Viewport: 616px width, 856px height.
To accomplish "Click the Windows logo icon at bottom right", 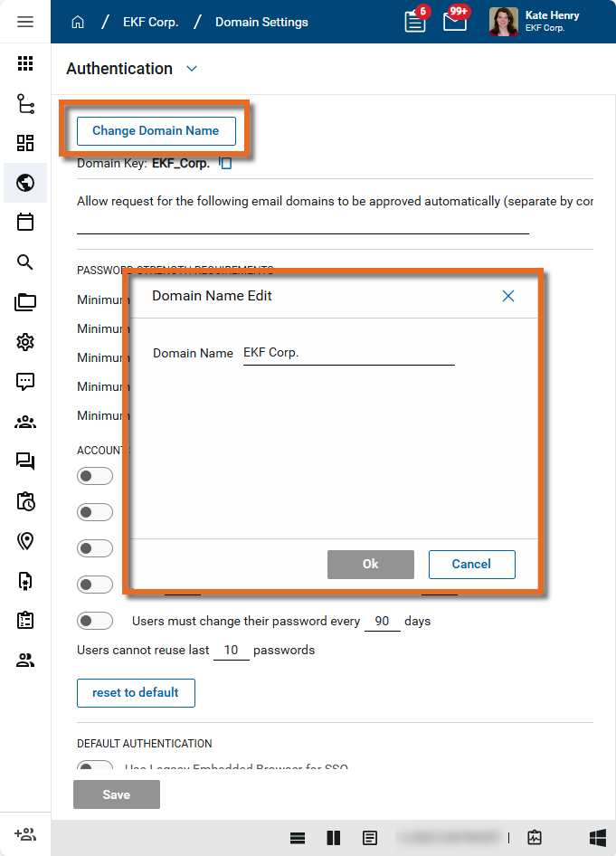I will [x=597, y=837].
